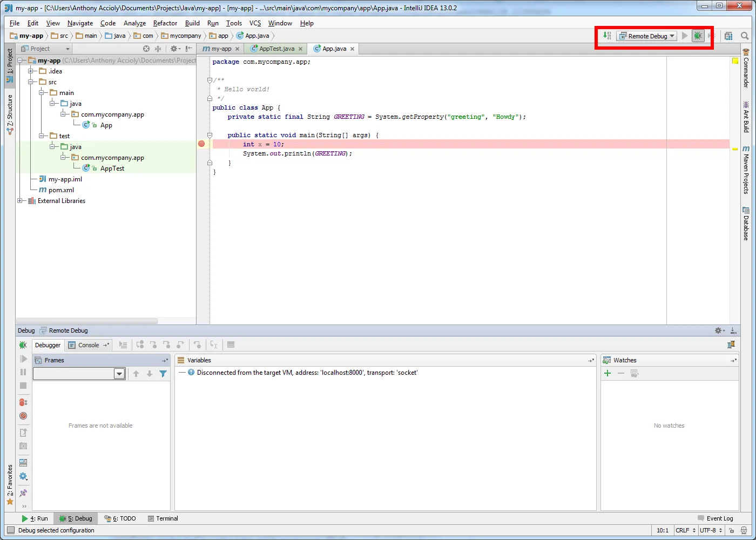756x540 pixels.
Task: Toggle frames filter funnel icon
Action: (x=163, y=374)
